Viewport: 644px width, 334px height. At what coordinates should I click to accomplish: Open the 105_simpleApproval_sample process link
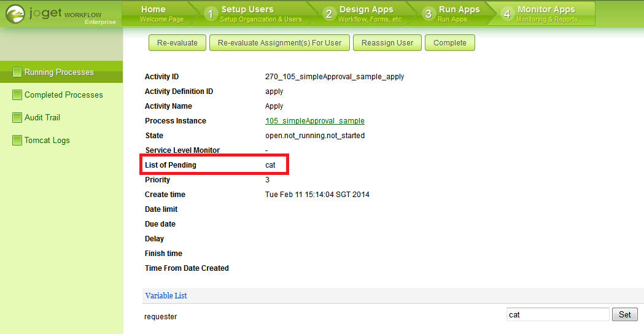(314, 121)
